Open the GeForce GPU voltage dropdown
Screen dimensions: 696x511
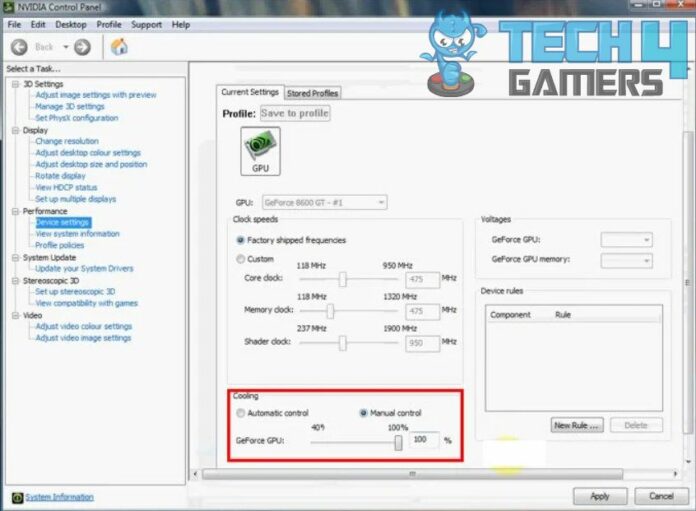point(626,240)
